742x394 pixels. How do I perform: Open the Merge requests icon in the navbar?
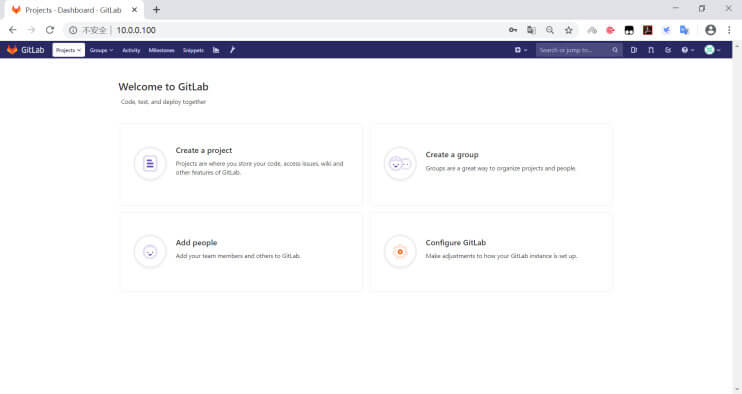click(x=651, y=50)
